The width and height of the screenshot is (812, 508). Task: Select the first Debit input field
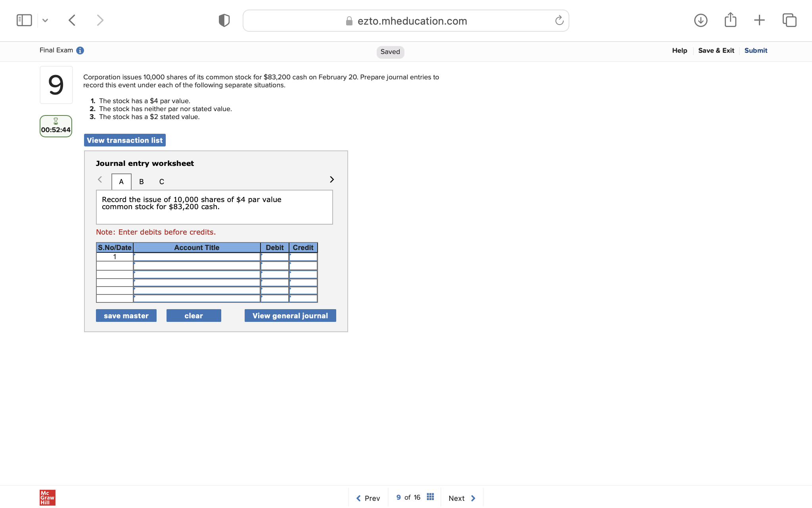tap(274, 257)
